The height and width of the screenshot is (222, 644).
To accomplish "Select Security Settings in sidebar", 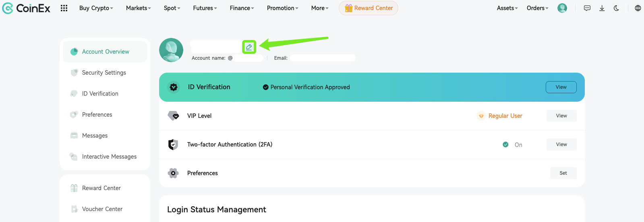I will tap(105, 73).
